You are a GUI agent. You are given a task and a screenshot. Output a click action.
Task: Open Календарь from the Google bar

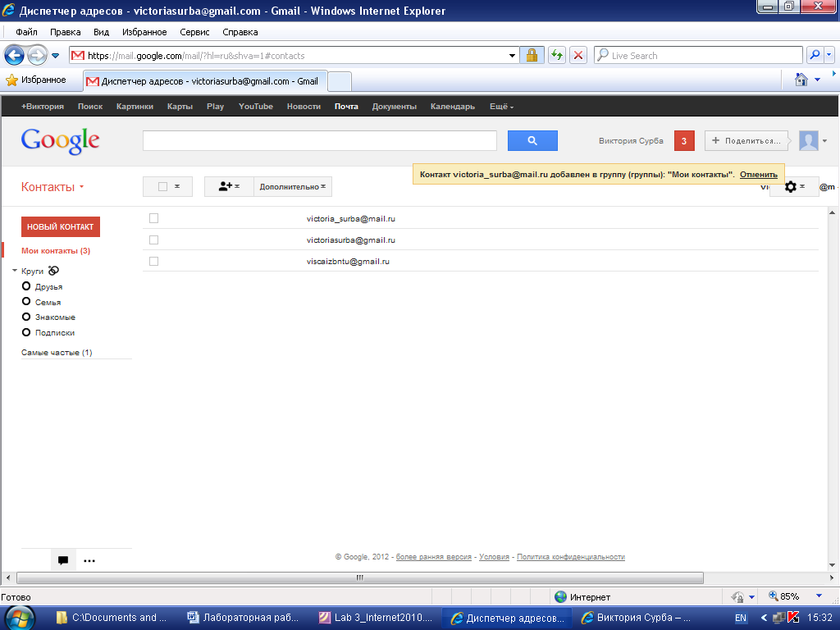pyautogui.click(x=453, y=106)
